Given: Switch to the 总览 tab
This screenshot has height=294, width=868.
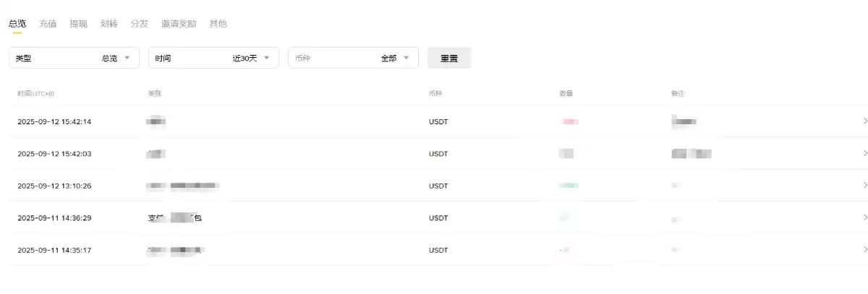Looking at the screenshot, I should (x=17, y=24).
